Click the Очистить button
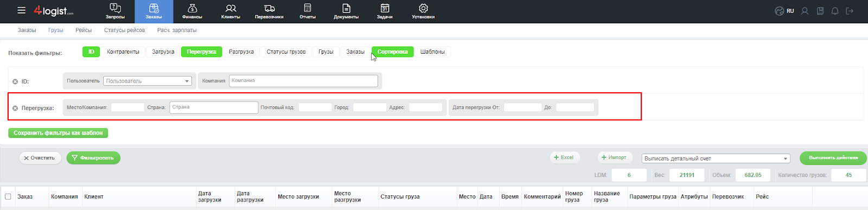The image size is (868, 210). click(x=40, y=158)
